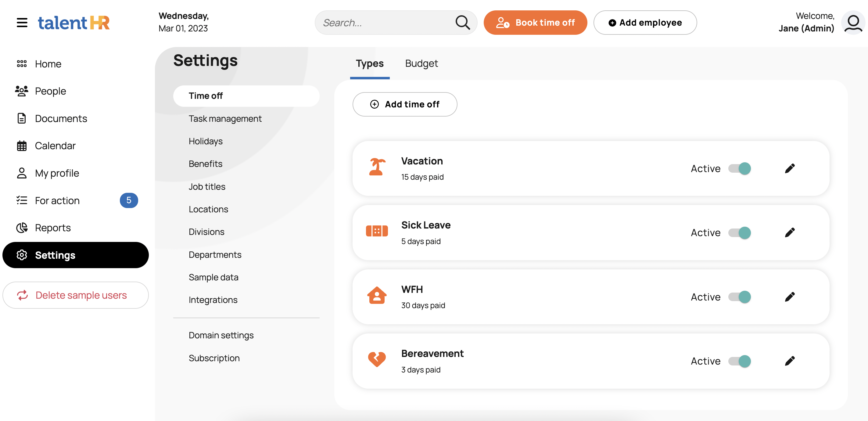This screenshot has width=868, height=421.
Task: Open the user avatar profile icon
Action: (853, 23)
